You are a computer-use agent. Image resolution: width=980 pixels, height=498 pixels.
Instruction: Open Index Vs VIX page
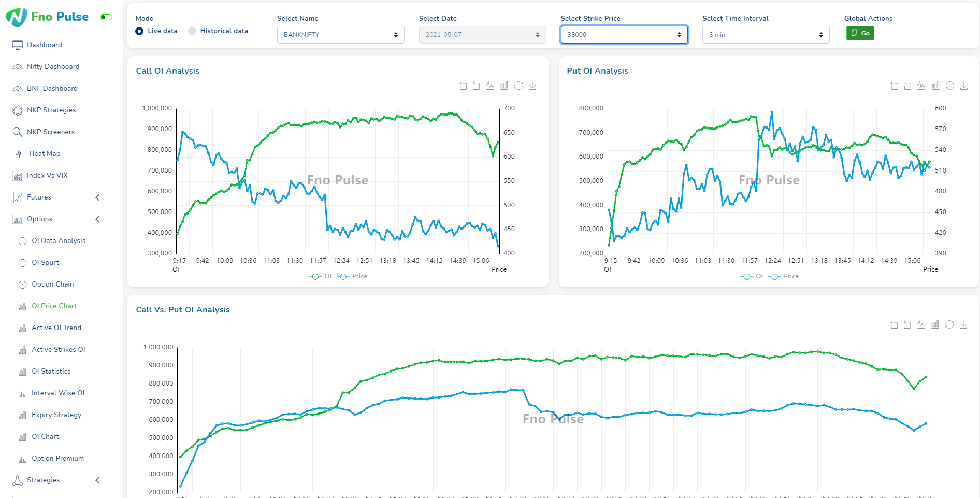pos(47,175)
